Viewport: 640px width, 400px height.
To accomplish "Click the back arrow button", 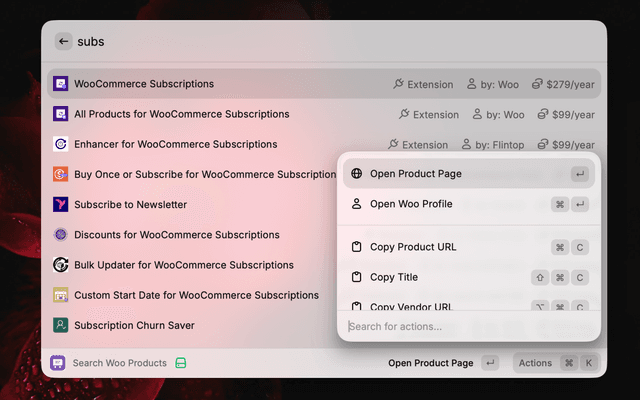I will point(64,42).
